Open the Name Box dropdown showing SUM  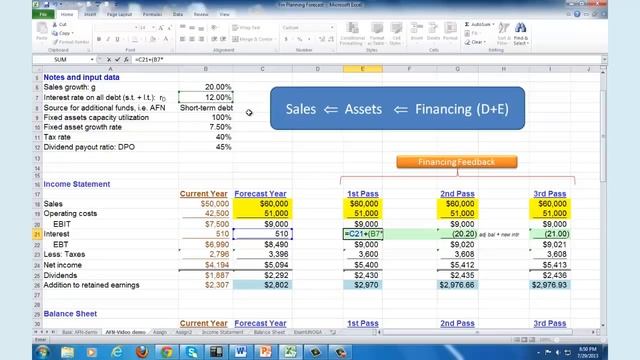click(92, 60)
